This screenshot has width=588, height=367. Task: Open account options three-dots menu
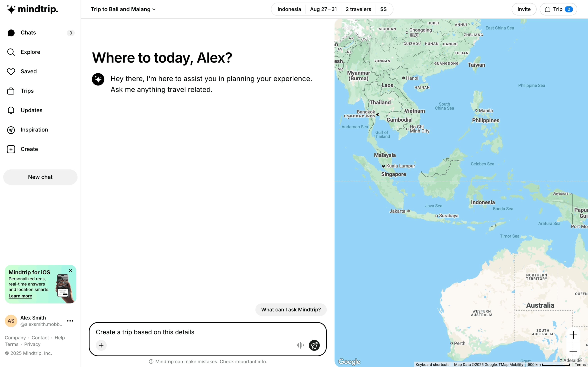pos(70,321)
